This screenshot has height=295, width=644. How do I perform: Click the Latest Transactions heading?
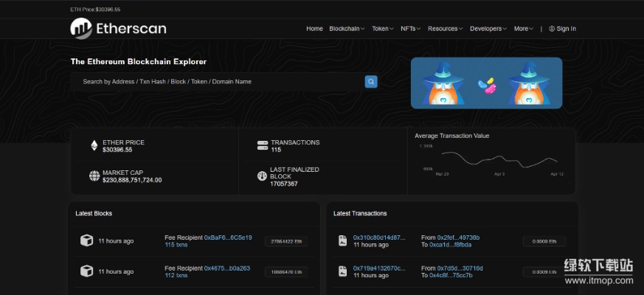[x=360, y=213]
